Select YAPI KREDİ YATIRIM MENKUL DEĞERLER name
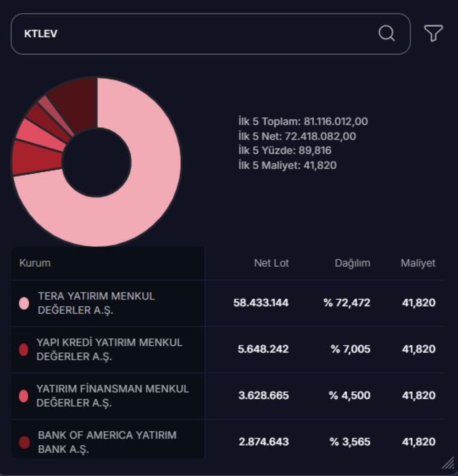 coord(109,349)
